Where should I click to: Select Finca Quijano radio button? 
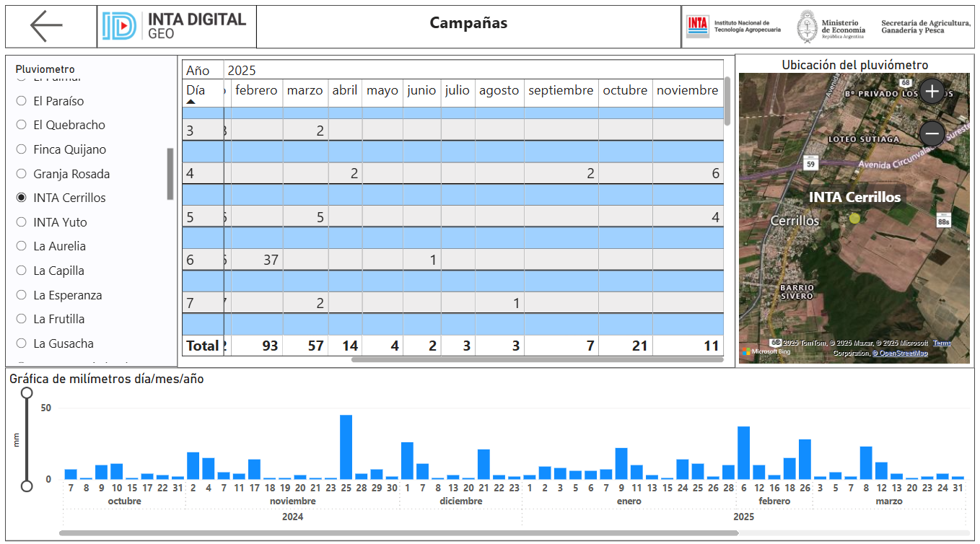pos(22,149)
